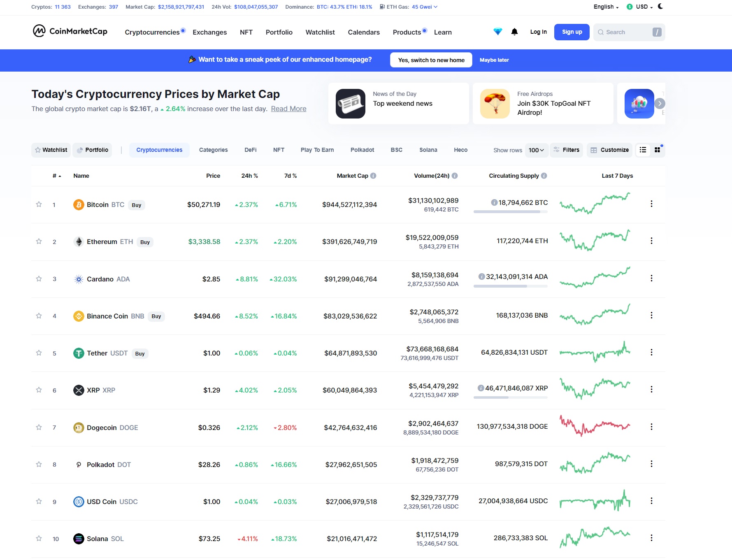Screen dimensions: 732x560
Task: Click the Read More link
Action: point(288,109)
